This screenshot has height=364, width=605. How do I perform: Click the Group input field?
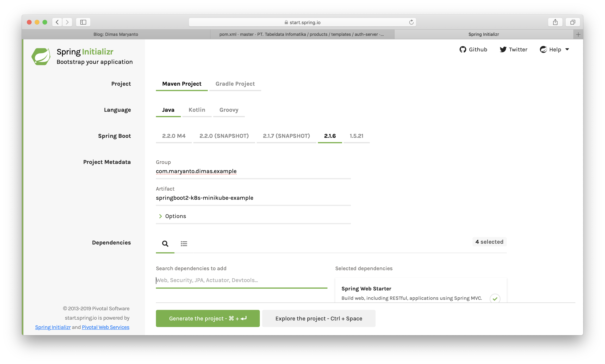click(253, 171)
